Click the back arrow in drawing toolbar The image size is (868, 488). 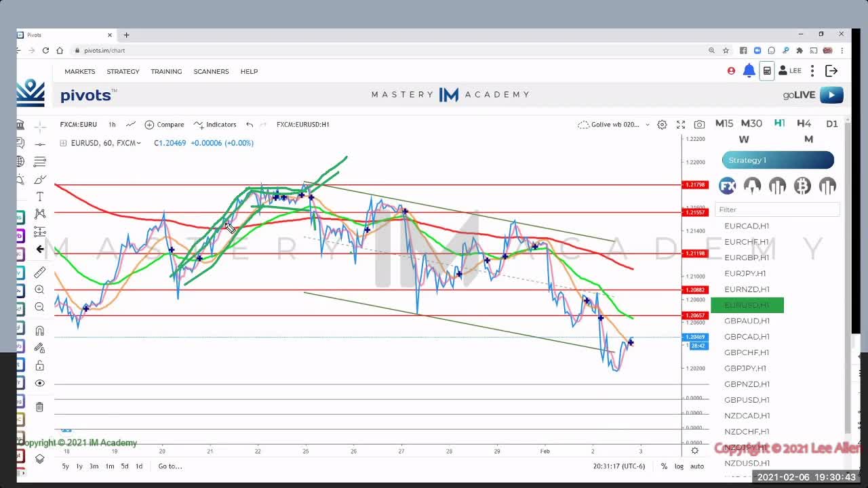(40, 249)
